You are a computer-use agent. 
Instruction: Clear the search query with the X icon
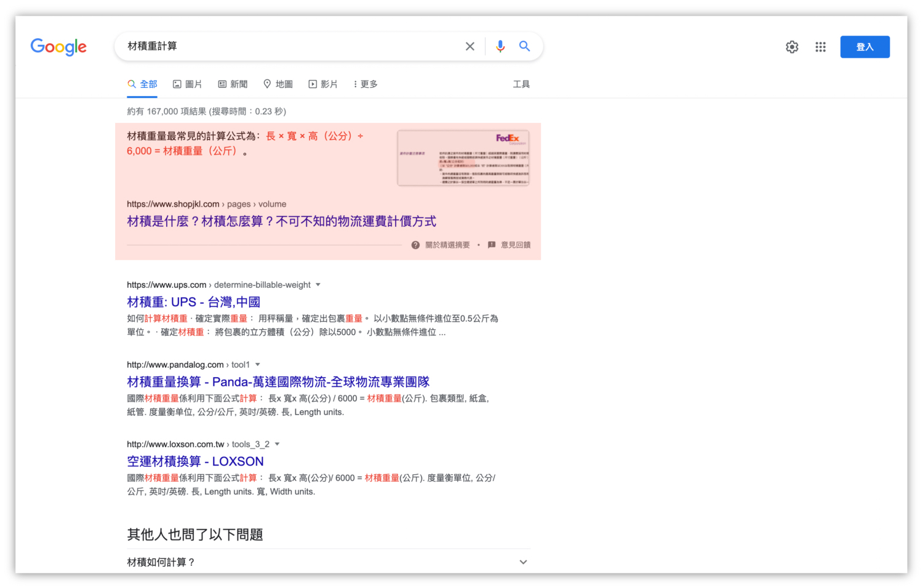click(469, 46)
